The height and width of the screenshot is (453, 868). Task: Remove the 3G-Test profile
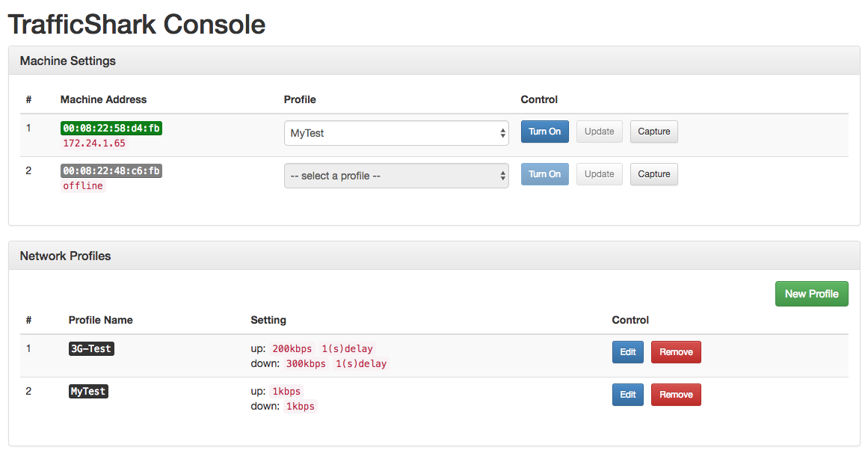pyautogui.click(x=676, y=352)
